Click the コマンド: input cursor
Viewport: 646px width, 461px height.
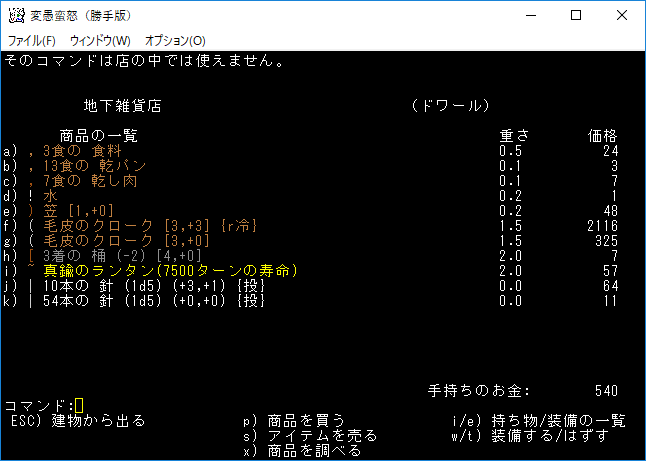pos(80,405)
